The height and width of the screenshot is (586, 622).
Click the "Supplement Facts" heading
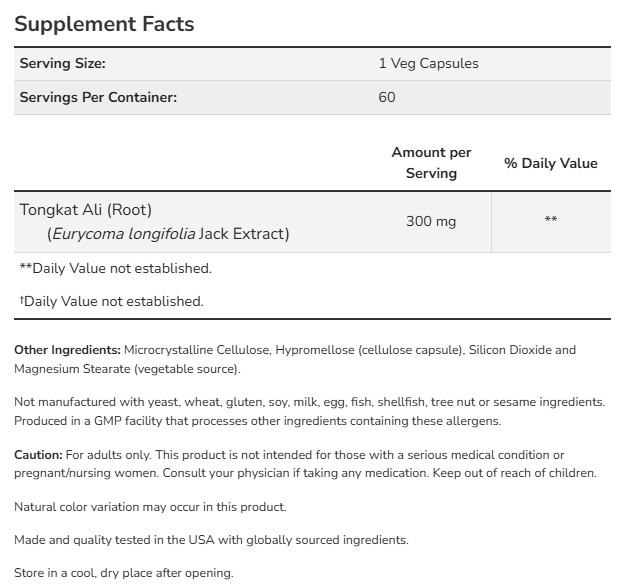[104, 23]
